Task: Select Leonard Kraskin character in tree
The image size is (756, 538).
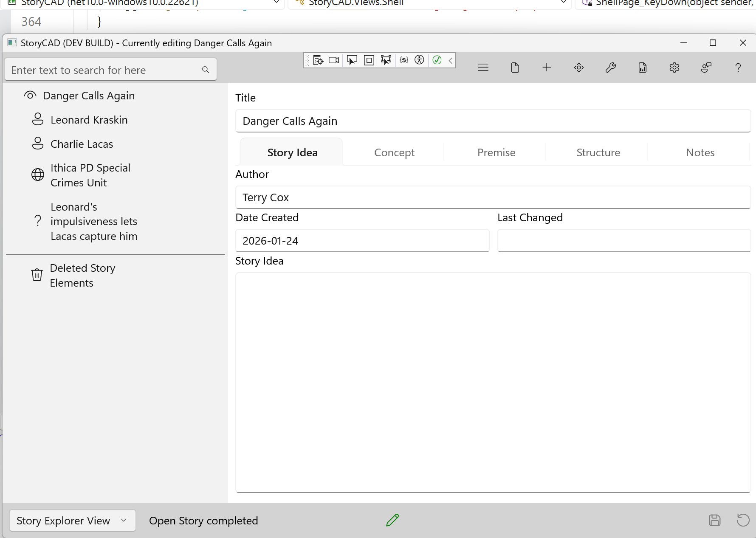Action: (89, 120)
